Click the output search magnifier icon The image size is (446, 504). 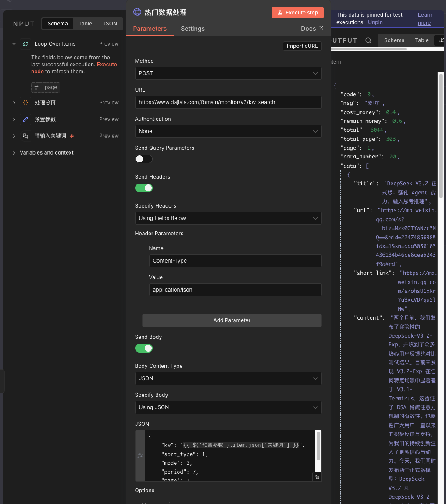click(368, 40)
